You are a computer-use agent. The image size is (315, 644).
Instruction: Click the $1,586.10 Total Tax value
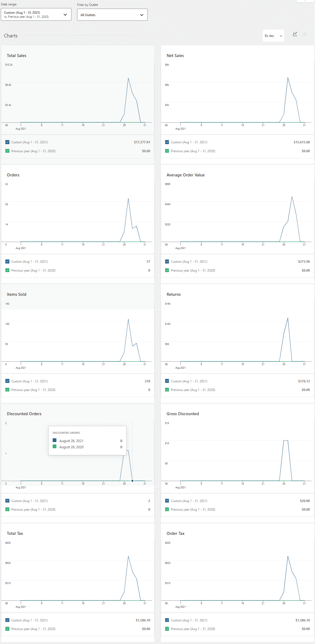tap(143, 620)
